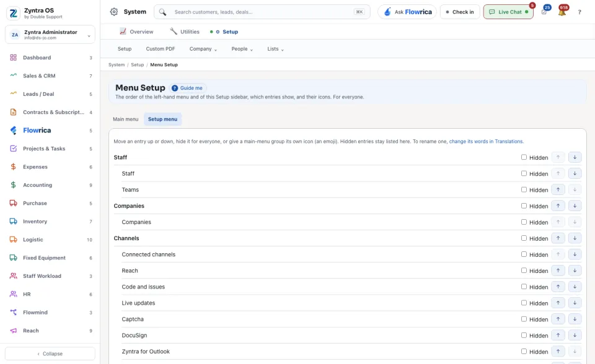This screenshot has height=364, width=595.
Task: Select 'Companies' entry row text
Action: (136, 222)
